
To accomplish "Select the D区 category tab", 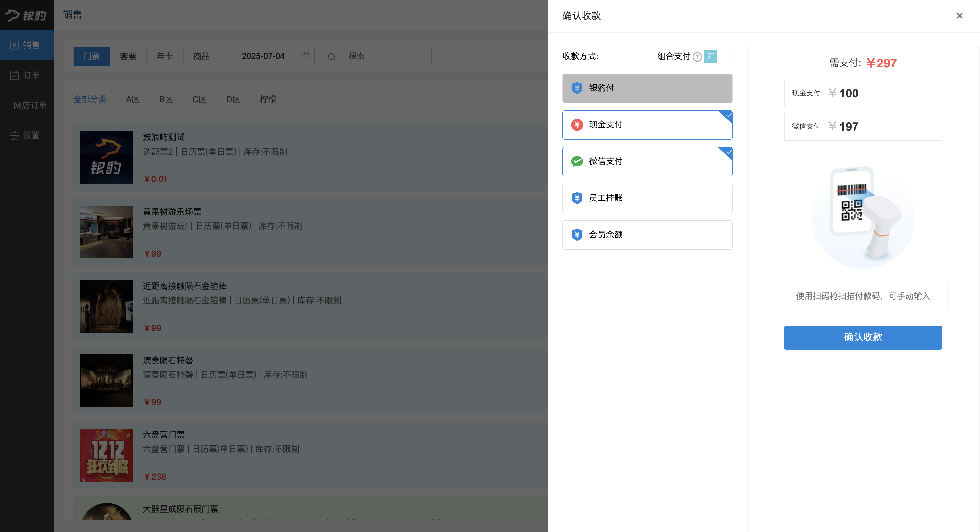I will click(233, 99).
